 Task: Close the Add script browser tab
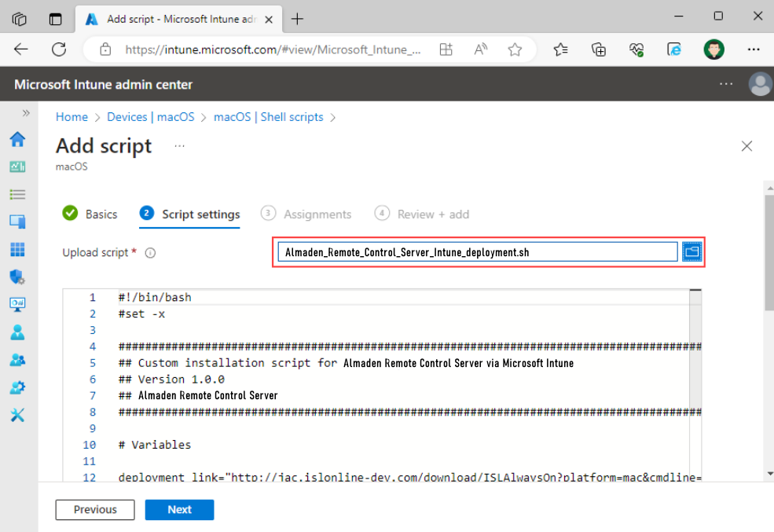click(269, 19)
